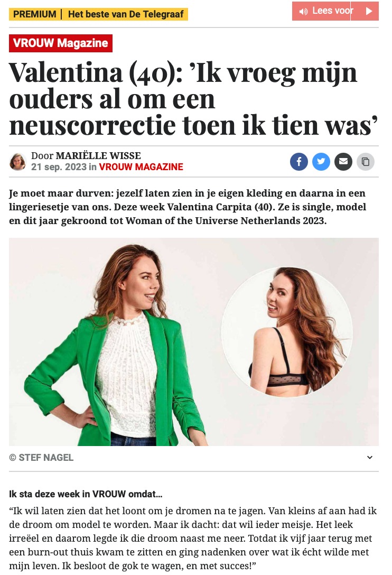Open Het beste van De Telegraaf
The width and height of the screenshot is (392, 575).
[126, 14]
